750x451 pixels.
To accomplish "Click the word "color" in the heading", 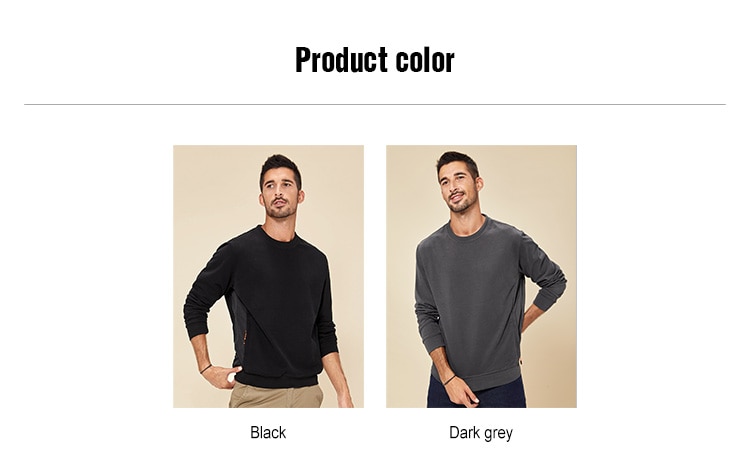I will 425,60.
